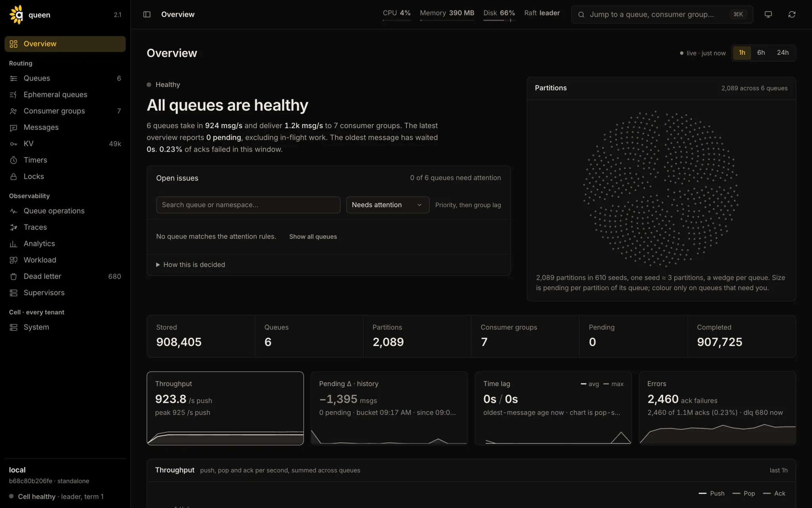Select the Throughput metric card
Screen dimensions: 812x508
[225, 408]
